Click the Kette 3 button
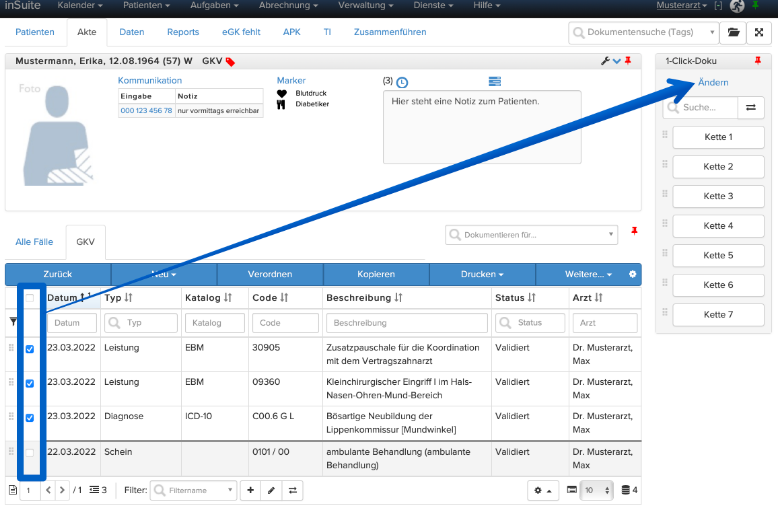 click(718, 196)
